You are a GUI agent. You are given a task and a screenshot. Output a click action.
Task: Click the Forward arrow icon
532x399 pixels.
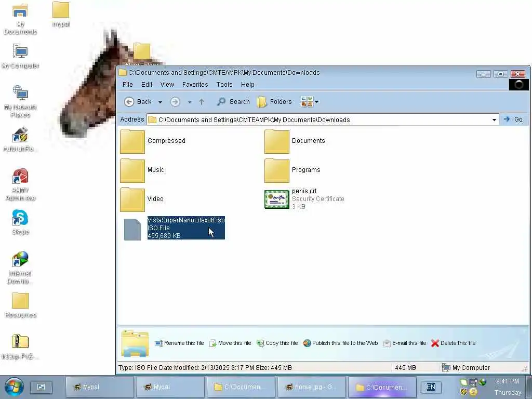(175, 102)
